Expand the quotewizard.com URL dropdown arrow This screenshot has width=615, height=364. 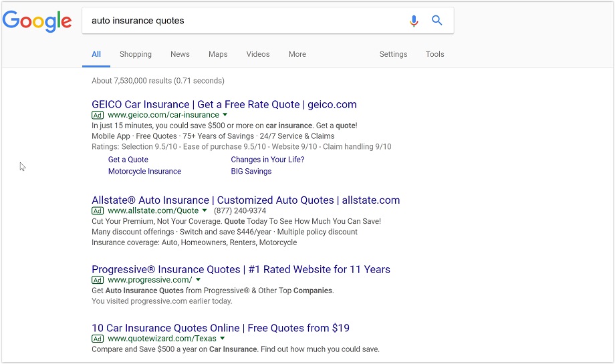point(223,339)
